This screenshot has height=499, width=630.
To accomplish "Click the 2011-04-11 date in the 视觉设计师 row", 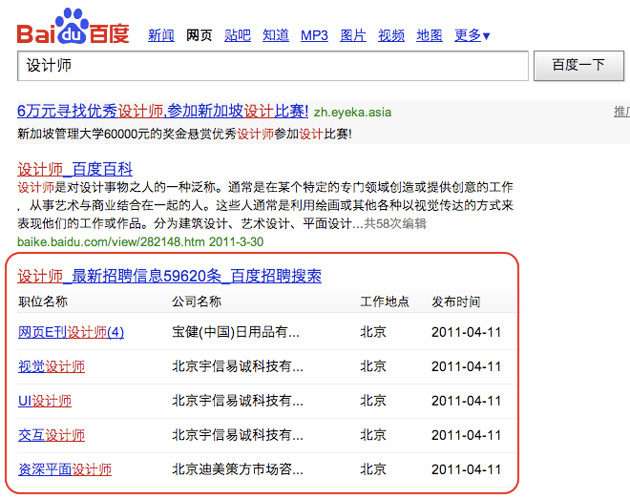I will pos(466,366).
